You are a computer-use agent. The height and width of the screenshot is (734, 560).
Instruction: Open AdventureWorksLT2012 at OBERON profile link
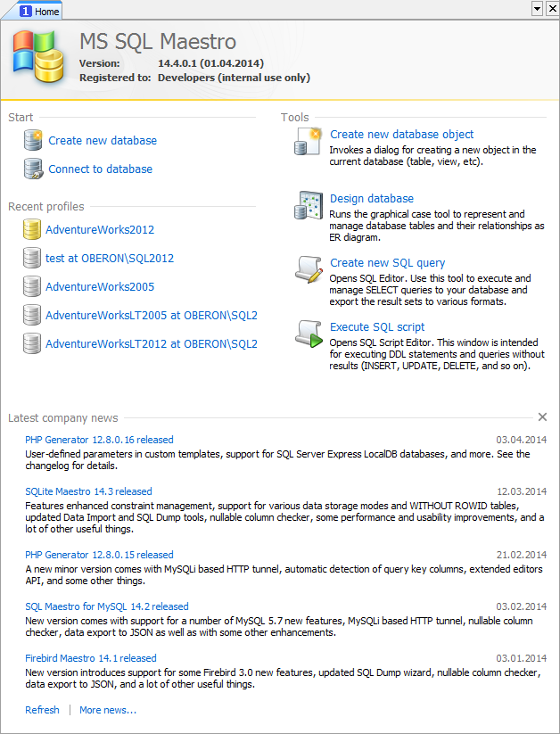tap(152, 344)
